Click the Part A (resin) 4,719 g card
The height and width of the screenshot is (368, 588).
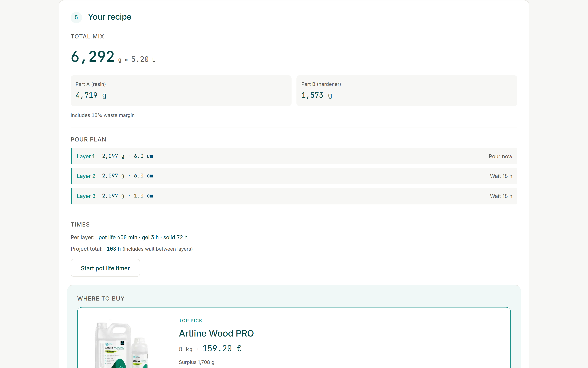coord(181,91)
